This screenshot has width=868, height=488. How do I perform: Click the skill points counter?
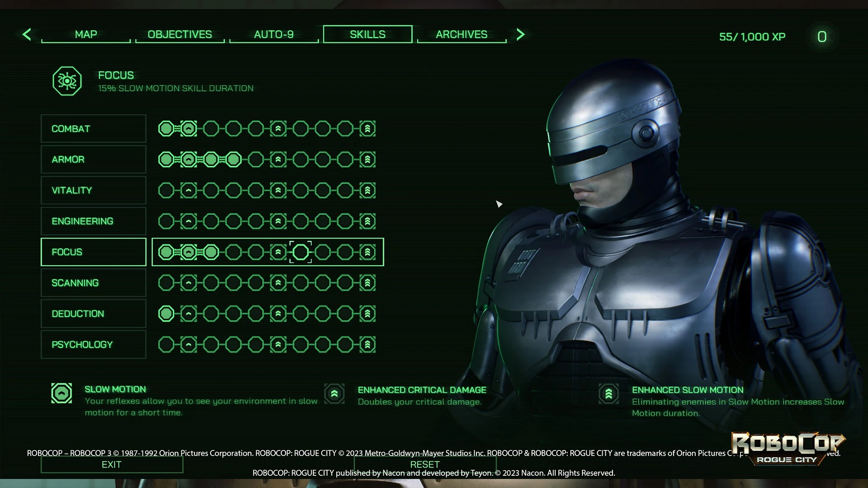[822, 37]
